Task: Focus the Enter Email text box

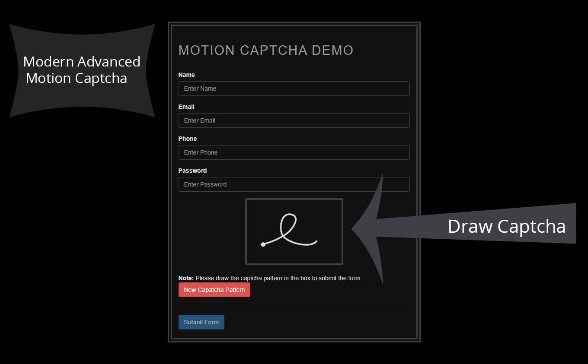Action: pos(294,120)
